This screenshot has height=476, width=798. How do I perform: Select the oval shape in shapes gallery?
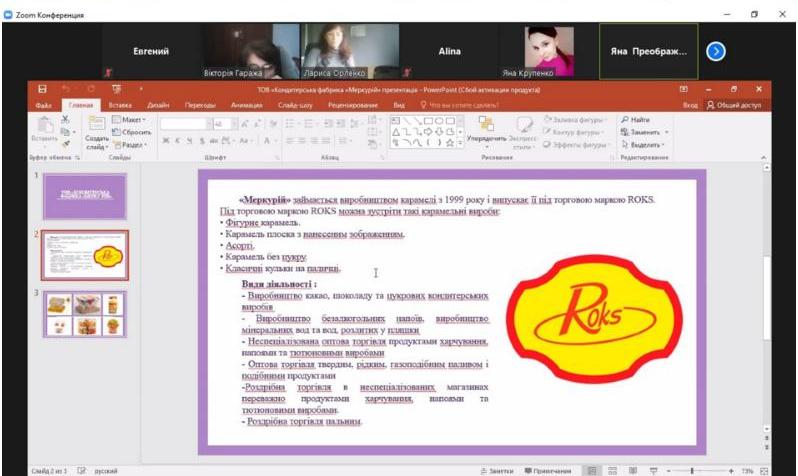point(439,121)
